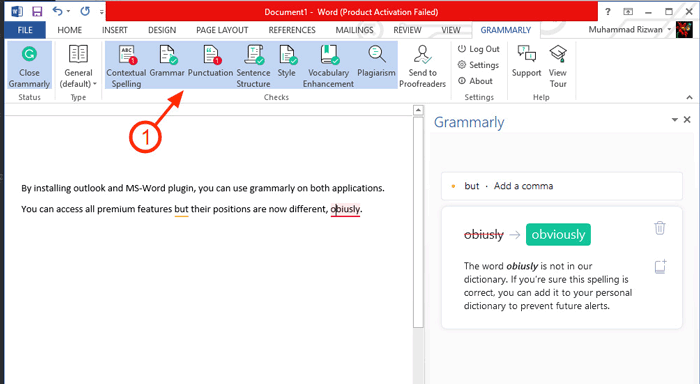Open the Muhammad Rizwan account menu

[629, 29]
